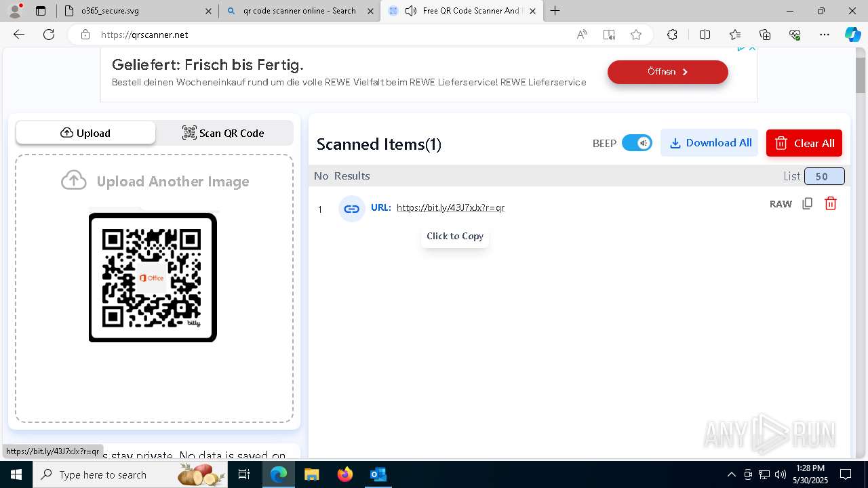Open the clock showing 1:28 PM
The width and height of the screenshot is (868, 488).
(810, 474)
